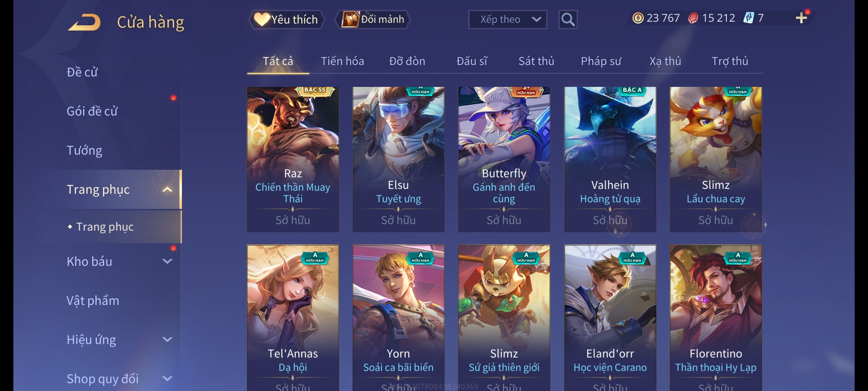Expand the Hiệu ứng sidebar section

(167, 339)
